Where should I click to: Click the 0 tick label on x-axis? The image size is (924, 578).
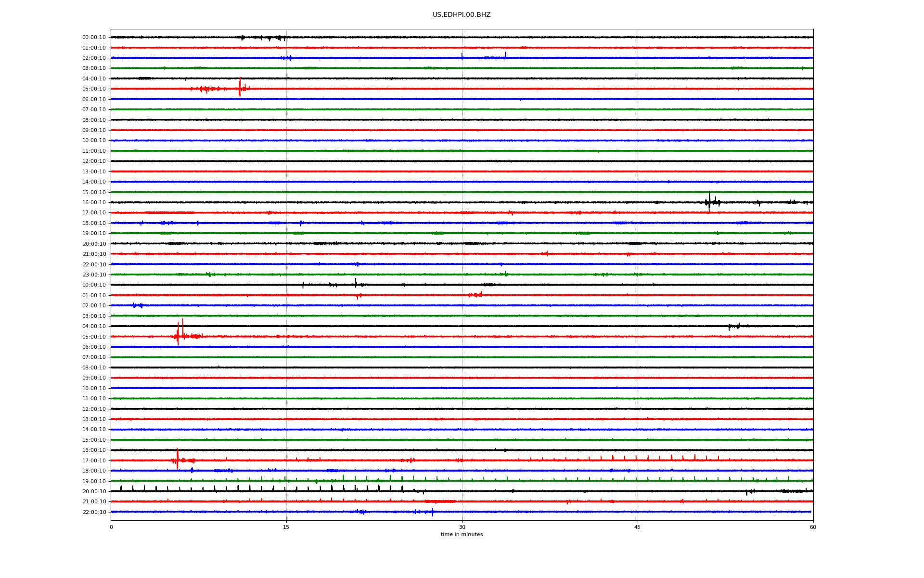coord(111,527)
